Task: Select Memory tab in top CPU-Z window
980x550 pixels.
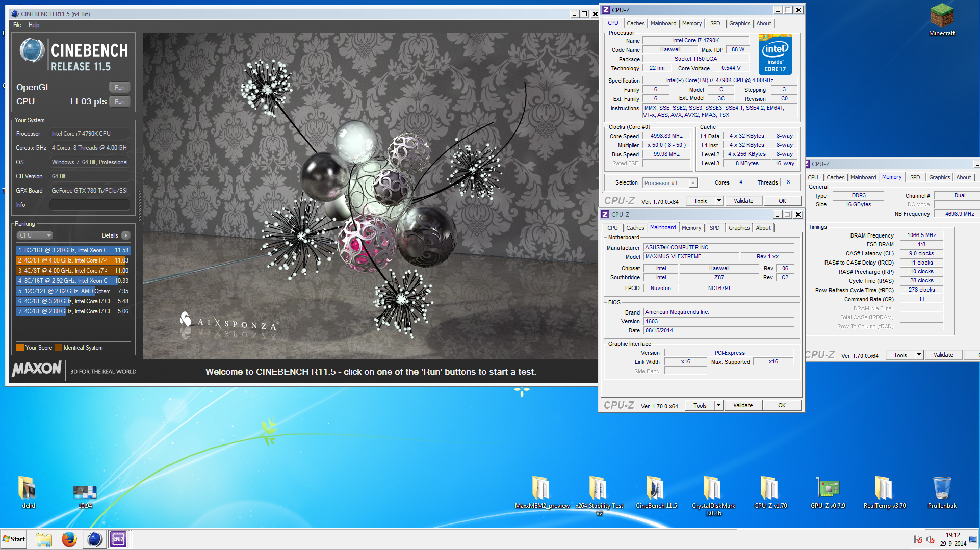Action: coord(691,23)
